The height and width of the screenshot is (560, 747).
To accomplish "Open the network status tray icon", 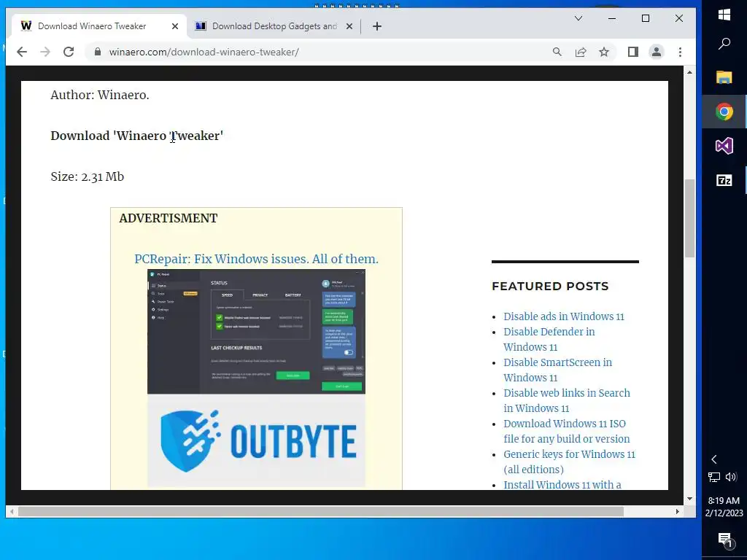I will [x=713, y=477].
